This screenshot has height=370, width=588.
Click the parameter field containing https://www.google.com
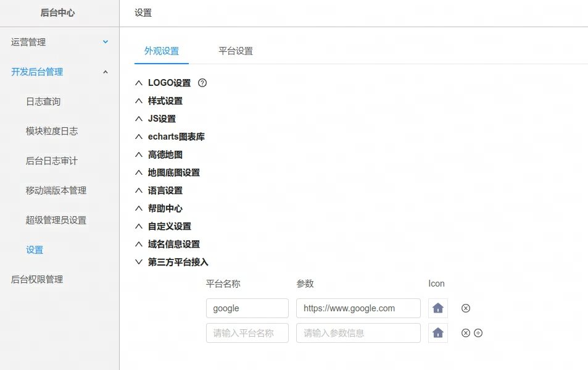click(x=358, y=308)
